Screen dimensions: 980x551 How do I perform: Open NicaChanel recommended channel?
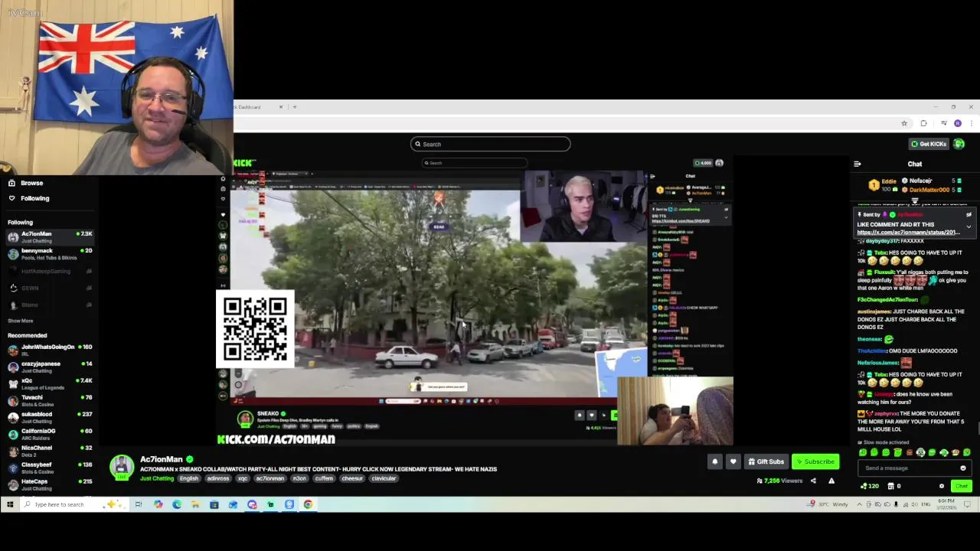(x=49, y=452)
